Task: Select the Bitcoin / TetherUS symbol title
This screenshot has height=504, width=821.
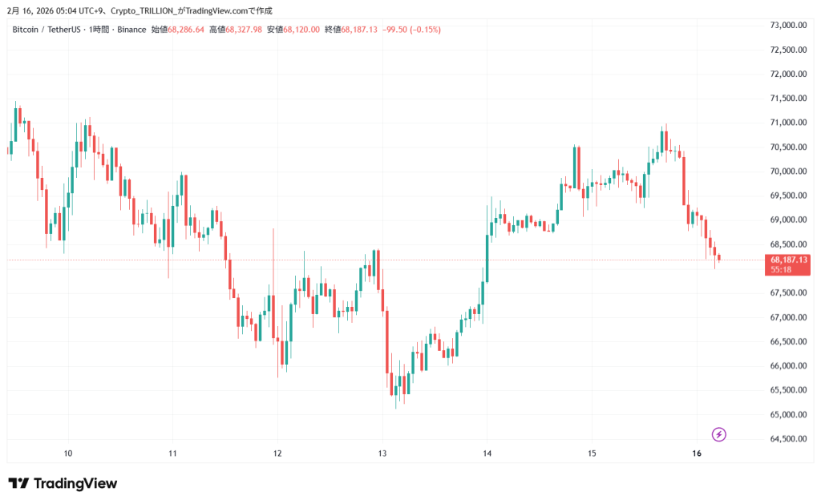Action: [46, 30]
